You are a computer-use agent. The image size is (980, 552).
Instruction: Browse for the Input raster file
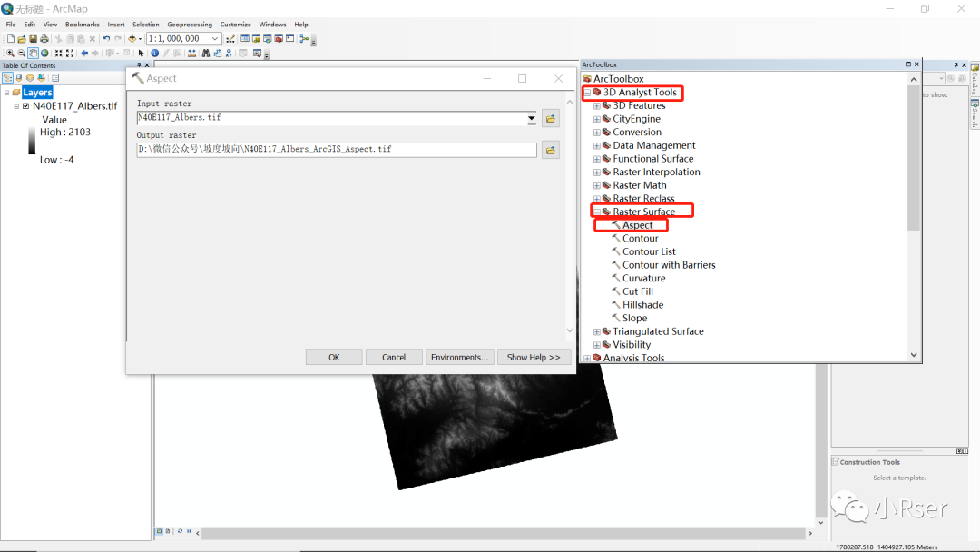tap(551, 118)
